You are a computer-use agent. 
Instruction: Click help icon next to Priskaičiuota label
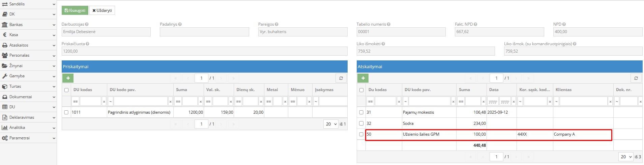coord(88,44)
